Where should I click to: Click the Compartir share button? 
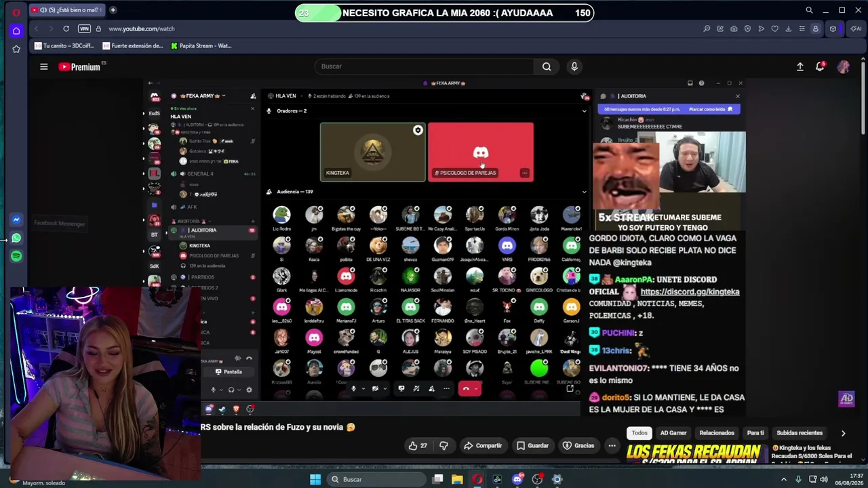(x=483, y=445)
